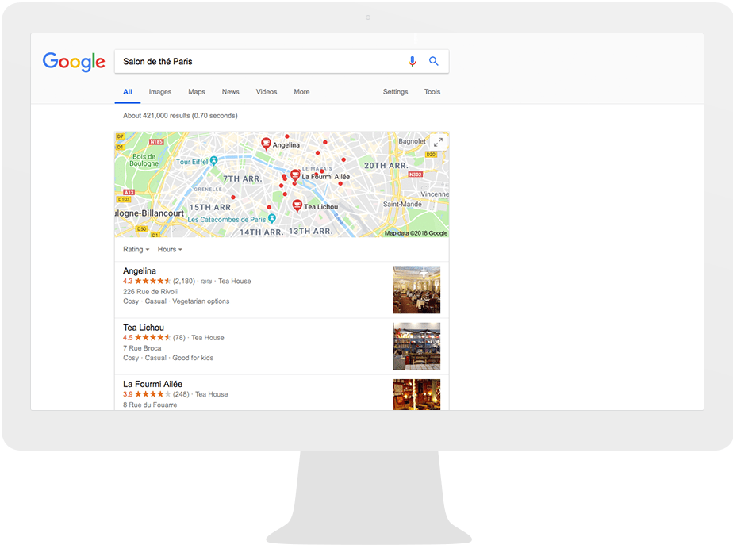Click the address 226 Rue de Rivoli
This screenshot has width=733, height=560.
[x=150, y=291]
